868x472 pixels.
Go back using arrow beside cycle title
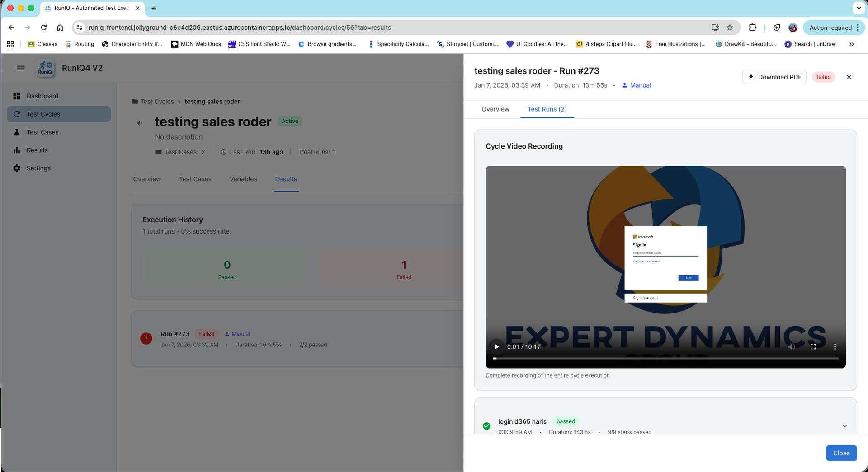pyautogui.click(x=140, y=123)
